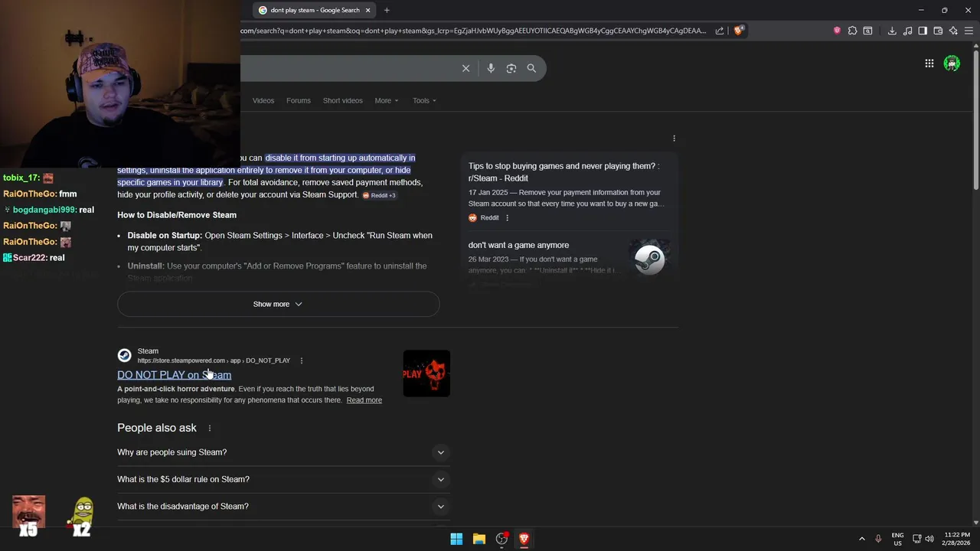Open the Brave Wallet icon
The image size is (980, 551).
(x=938, y=31)
